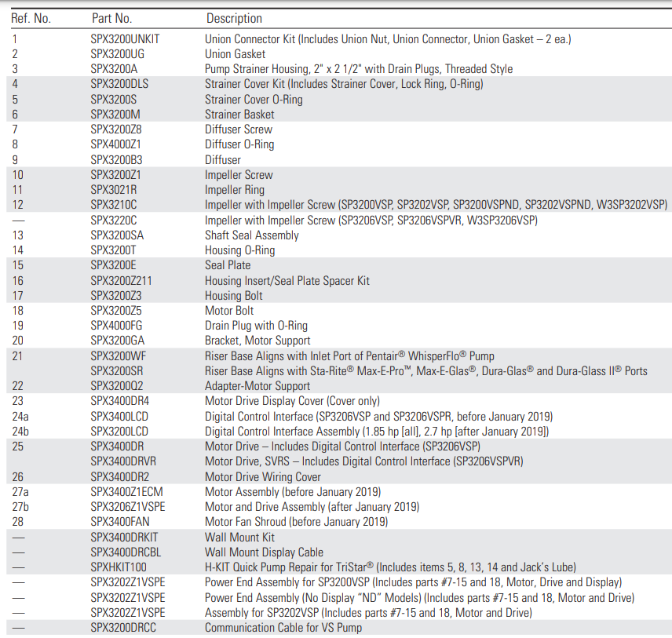This screenshot has width=672, height=638.
Task: Click part number SPX3200E
Action: tap(113, 265)
